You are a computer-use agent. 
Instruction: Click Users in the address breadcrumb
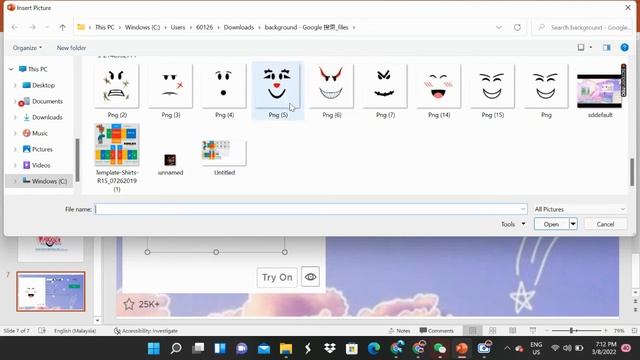point(178,27)
